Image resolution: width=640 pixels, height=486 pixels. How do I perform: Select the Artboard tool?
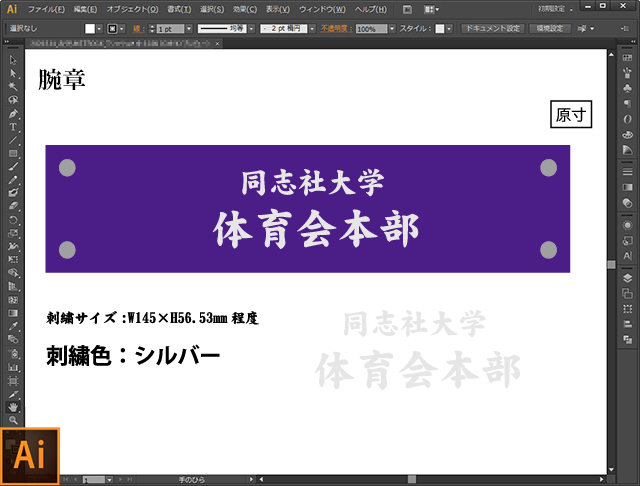click(13, 381)
